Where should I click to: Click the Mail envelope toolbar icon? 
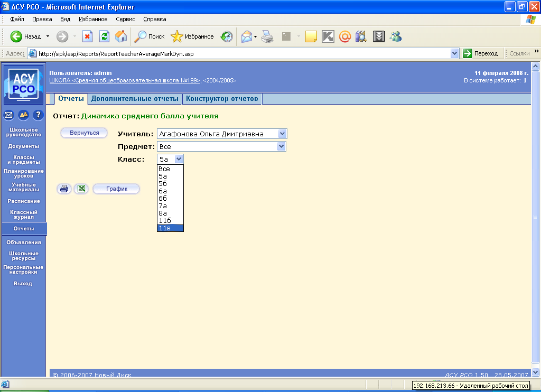pyautogui.click(x=246, y=36)
